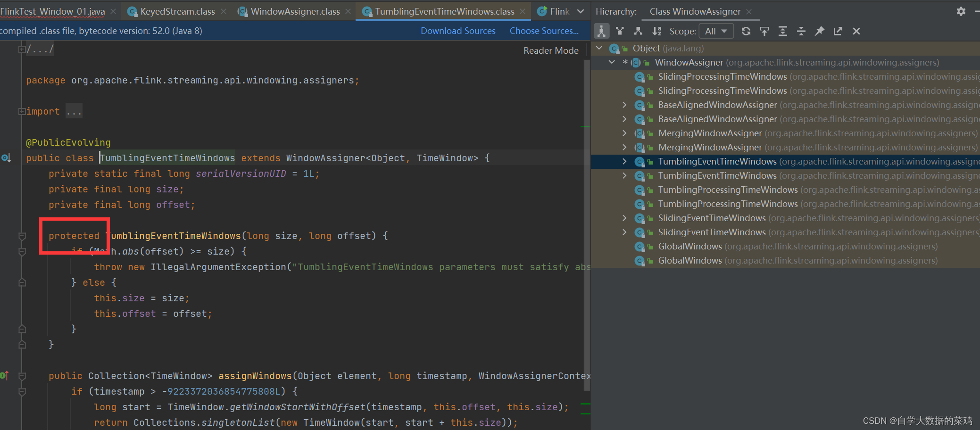Open the Flink editor tab
Image resolution: width=980 pixels, height=430 pixels.
tap(559, 11)
